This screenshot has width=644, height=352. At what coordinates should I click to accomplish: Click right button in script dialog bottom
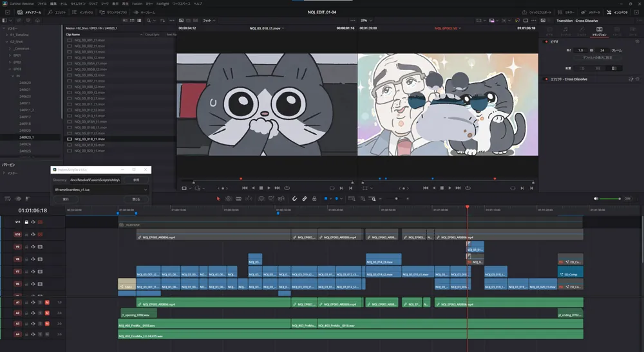point(136,199)
